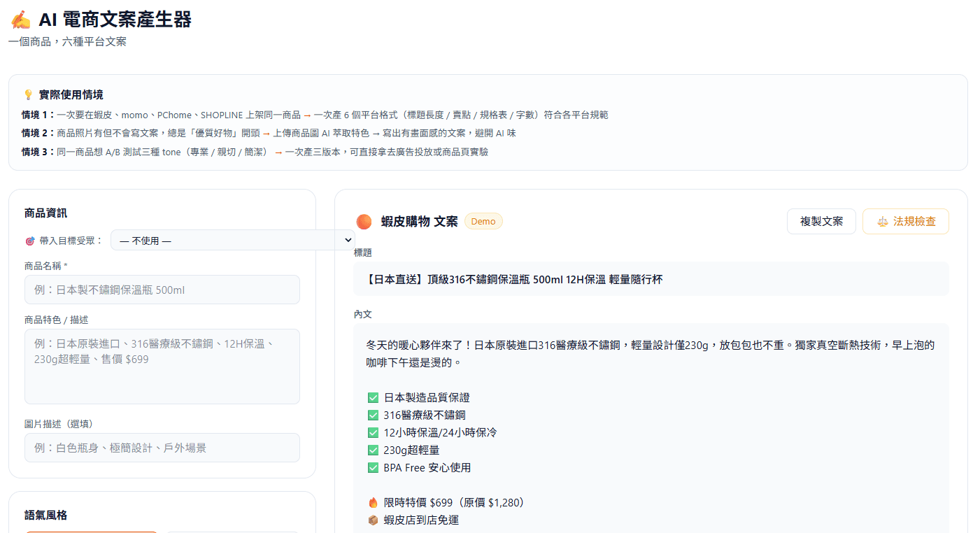The image size is (980, 533).
Task: Click the orange Shopee circle icon
Action: [364, 222]
